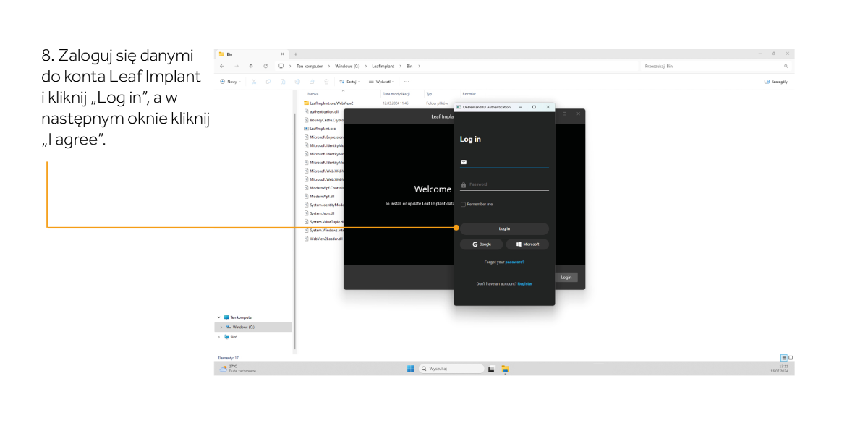
Task: Click the computer icon in the address bar
Action: click(x=281, y=66)
